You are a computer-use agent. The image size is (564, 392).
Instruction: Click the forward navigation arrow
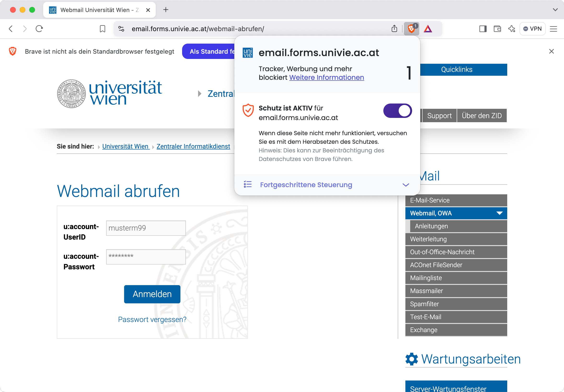[25, 29]
